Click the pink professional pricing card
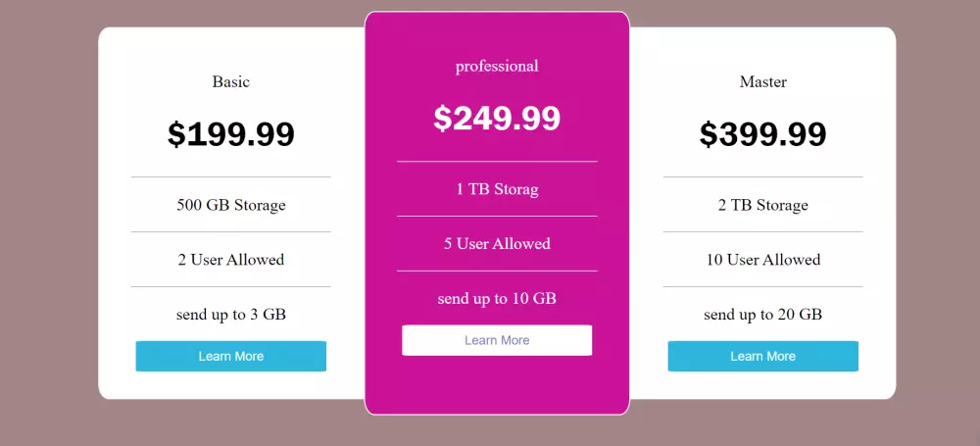980x446 pixels. (497, 382)
